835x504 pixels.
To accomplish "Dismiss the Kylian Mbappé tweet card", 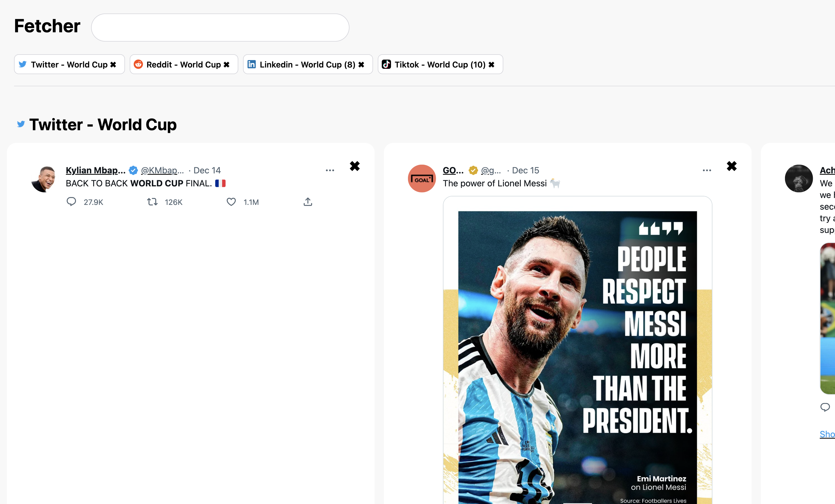I will click(354, 166).
